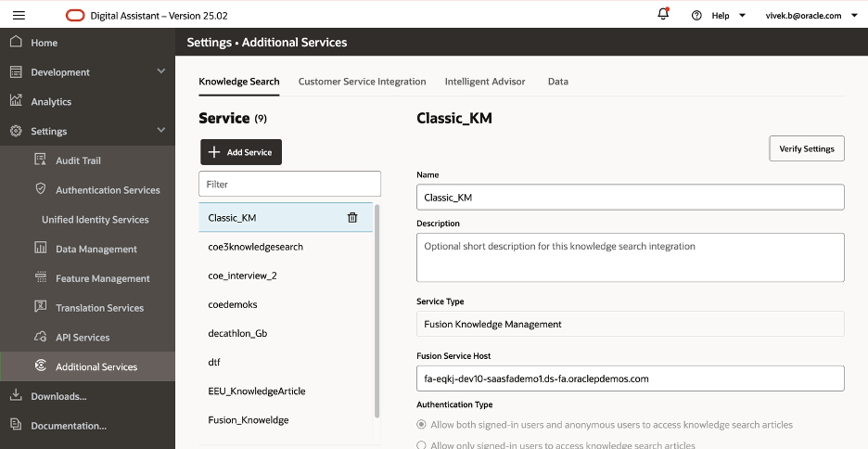Click the Feature Management icon
This screenshot has width=868, height=449.
(x=41, y=276)
